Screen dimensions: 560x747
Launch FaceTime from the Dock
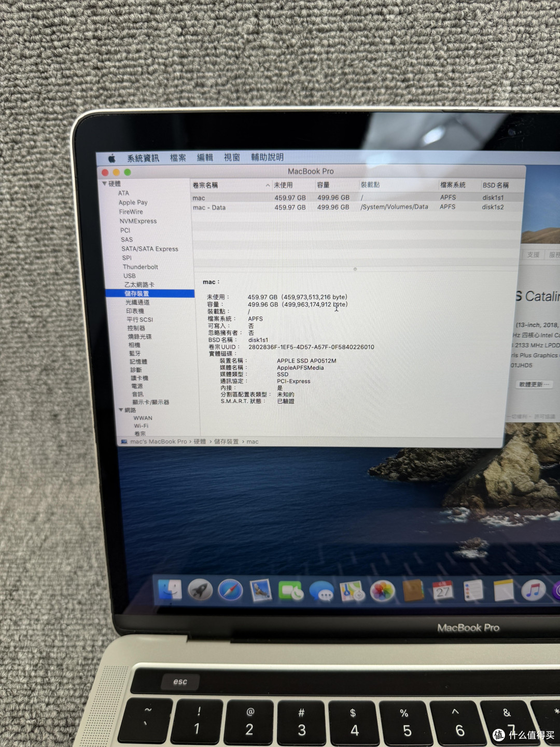coord(291,591)
